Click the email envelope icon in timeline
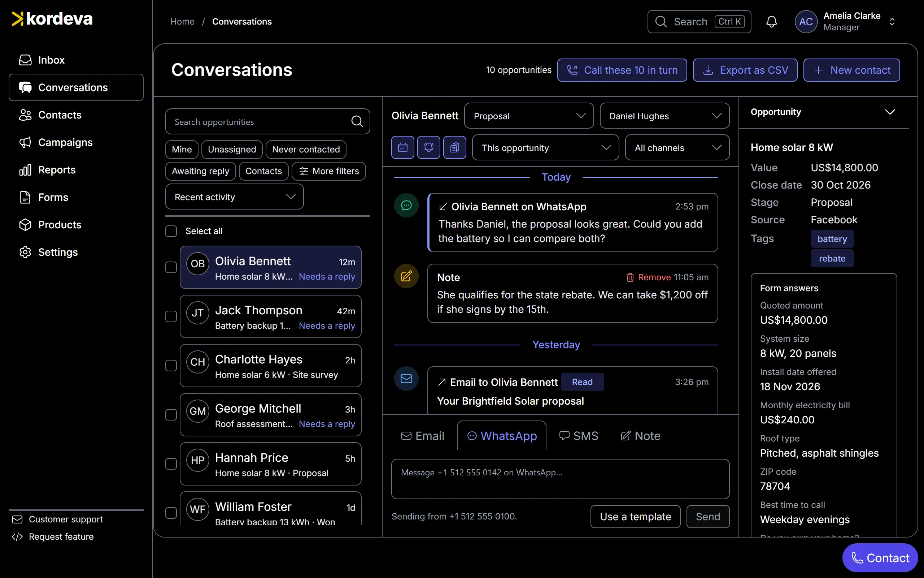This screenshot has height=578, width=924. click(406, 379)
